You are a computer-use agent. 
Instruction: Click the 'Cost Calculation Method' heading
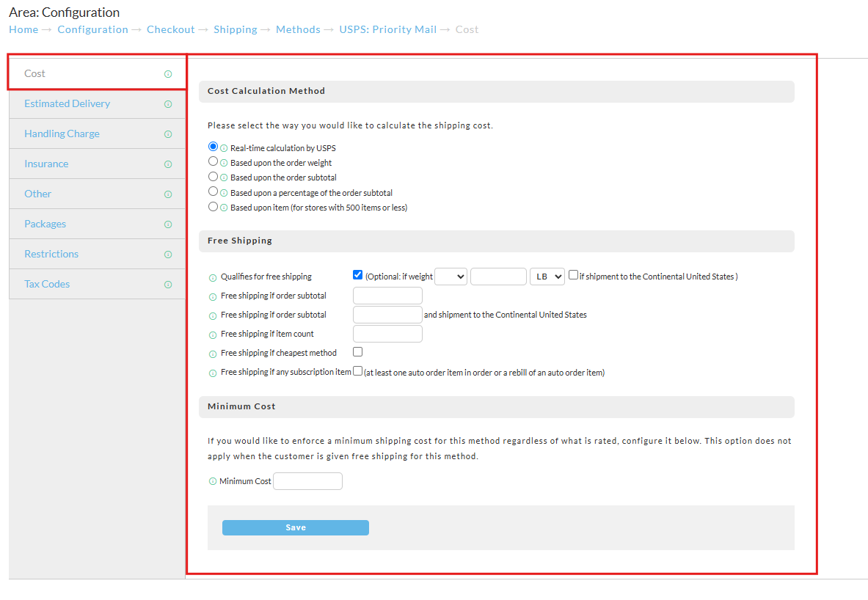(x=266, y=91)
